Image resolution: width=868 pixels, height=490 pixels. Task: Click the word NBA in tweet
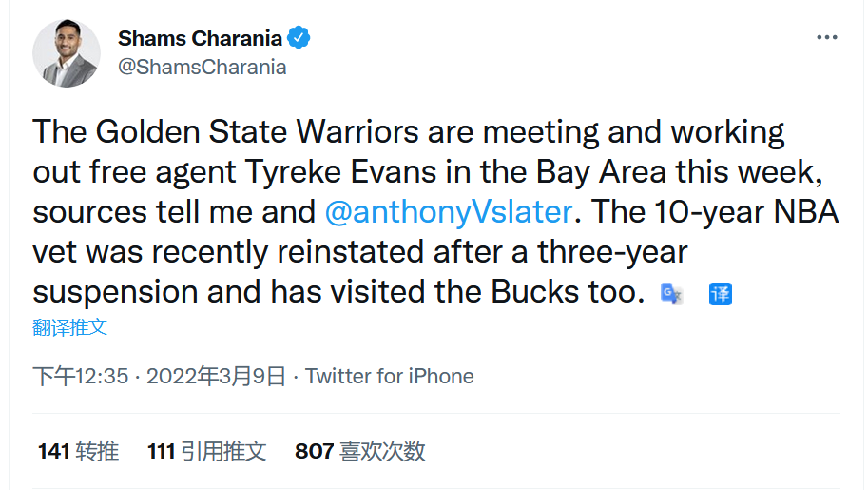[x=806, y=212]
